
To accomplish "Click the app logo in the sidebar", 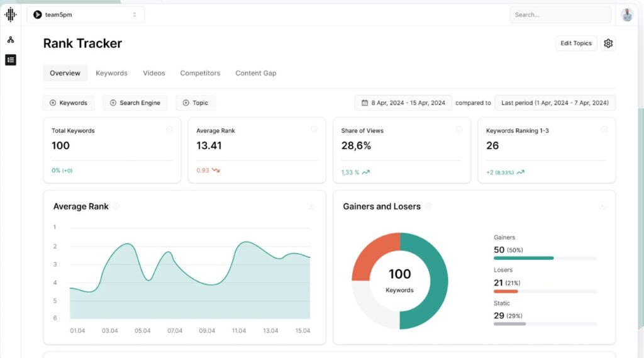I will 10,14.
